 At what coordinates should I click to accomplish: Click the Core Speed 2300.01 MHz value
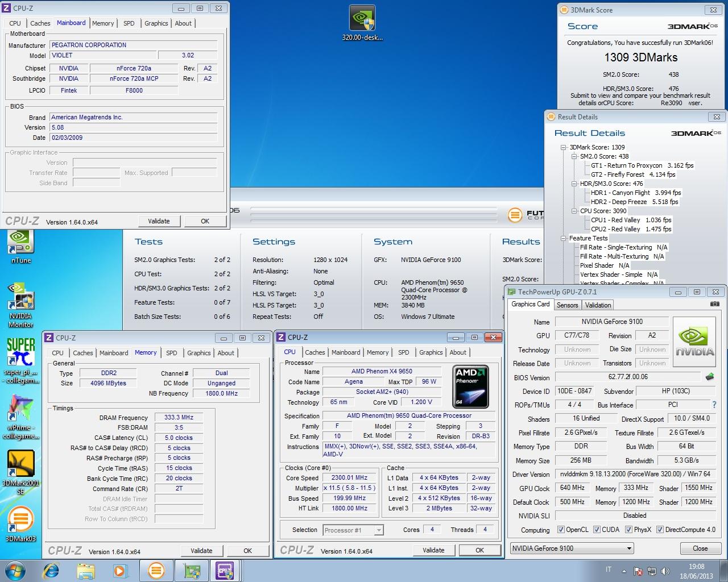(350, 478)
